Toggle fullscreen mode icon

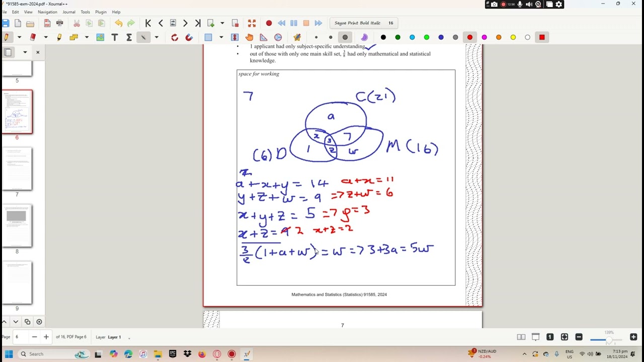point(252,23)
